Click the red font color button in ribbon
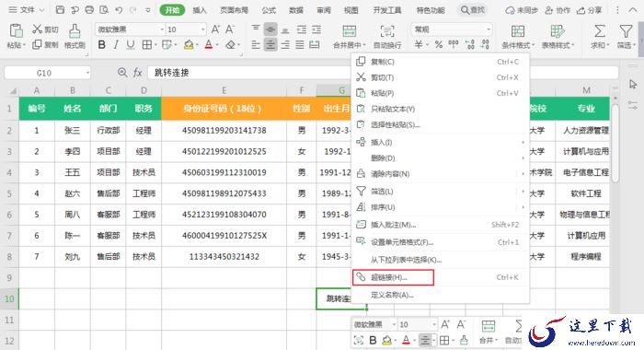Image resolution: width=644 pixels, height=350 pixels. click(x=209, y=45)
